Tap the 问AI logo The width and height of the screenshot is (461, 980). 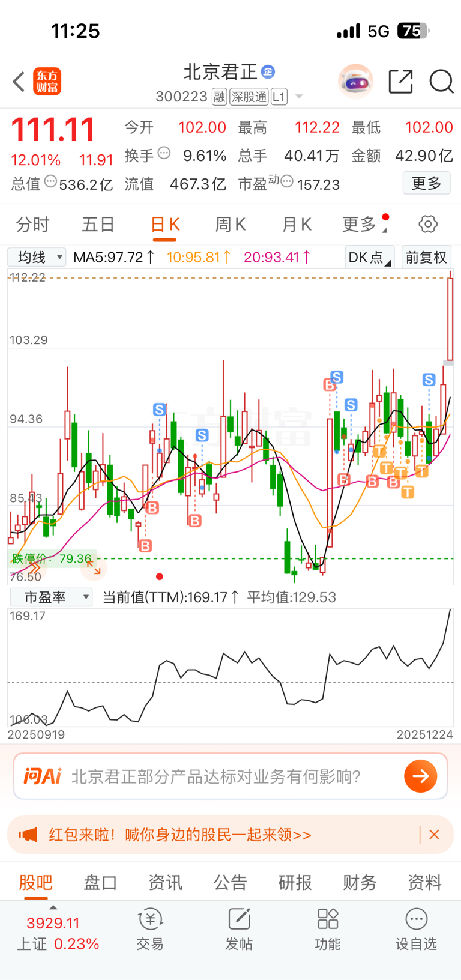(x=43, y=776)
